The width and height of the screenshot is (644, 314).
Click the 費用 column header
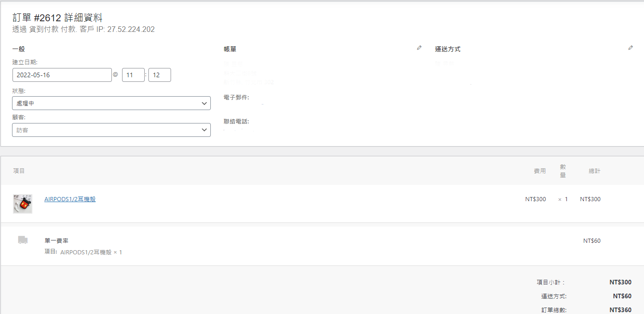tap(540, 171)
